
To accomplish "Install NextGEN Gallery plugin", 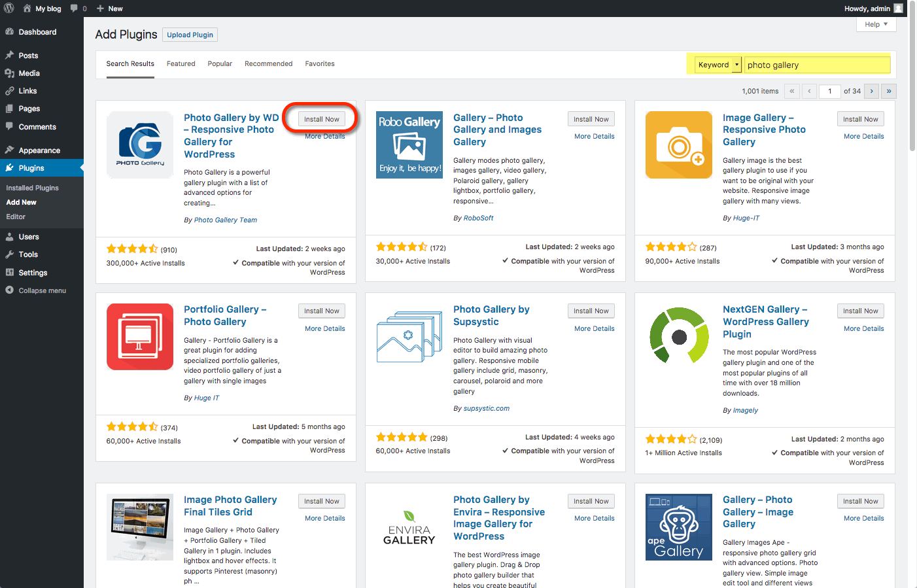I will tap(861, 311).
